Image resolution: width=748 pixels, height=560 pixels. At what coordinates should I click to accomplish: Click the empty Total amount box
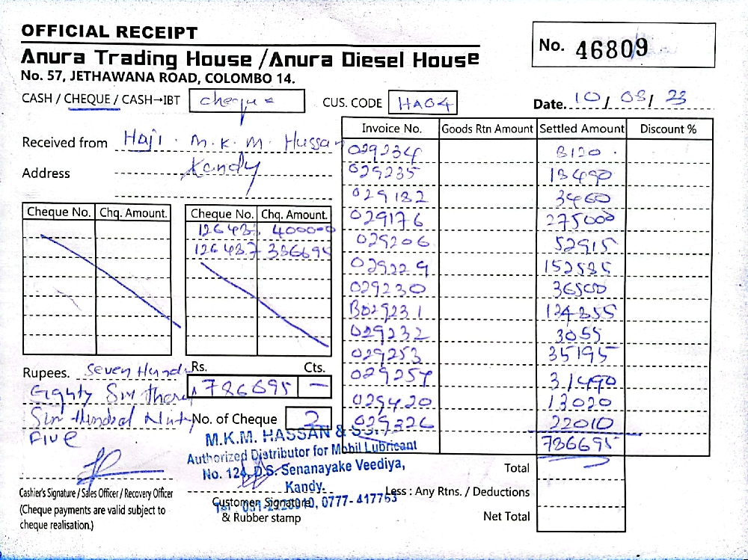click(581, 468)
